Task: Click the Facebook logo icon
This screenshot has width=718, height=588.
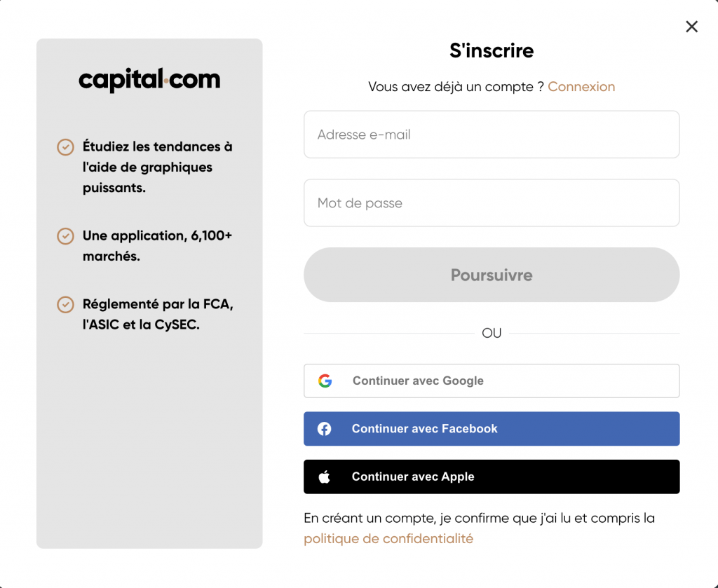Action: [x=324, y=429]
